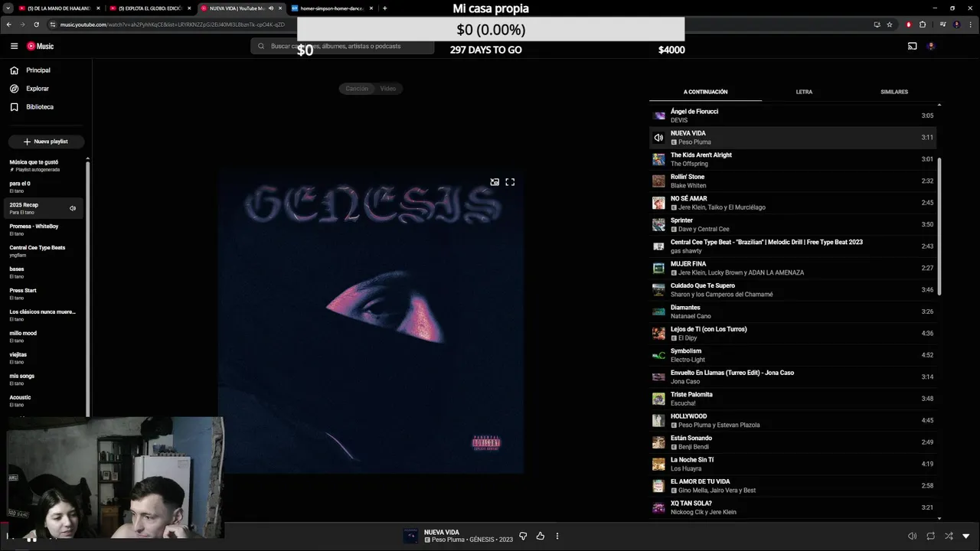Open the millo mood playlist
980x551 pixels.
click(45, 337)
